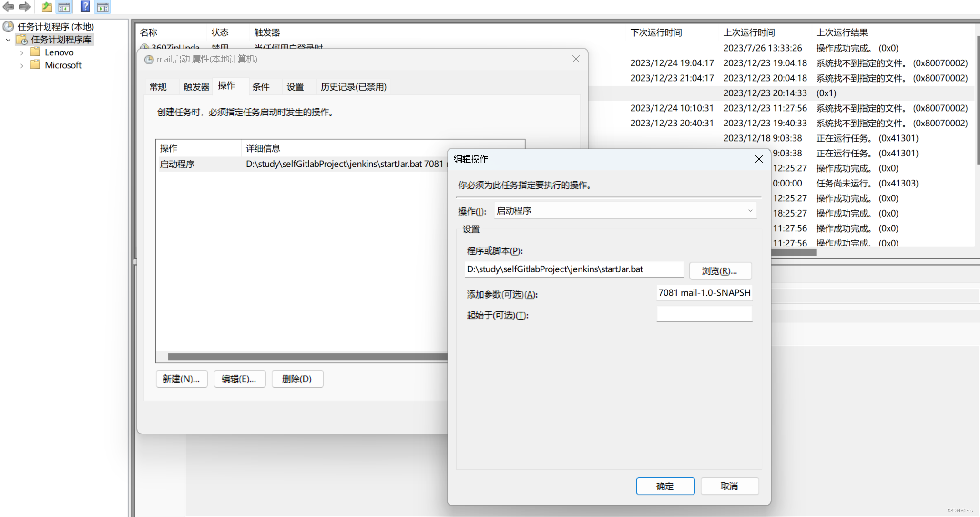980x517 pixels.
Task: Click the 上次运行结果 column header
Action: pyautogui.click(x=842, y=32)
